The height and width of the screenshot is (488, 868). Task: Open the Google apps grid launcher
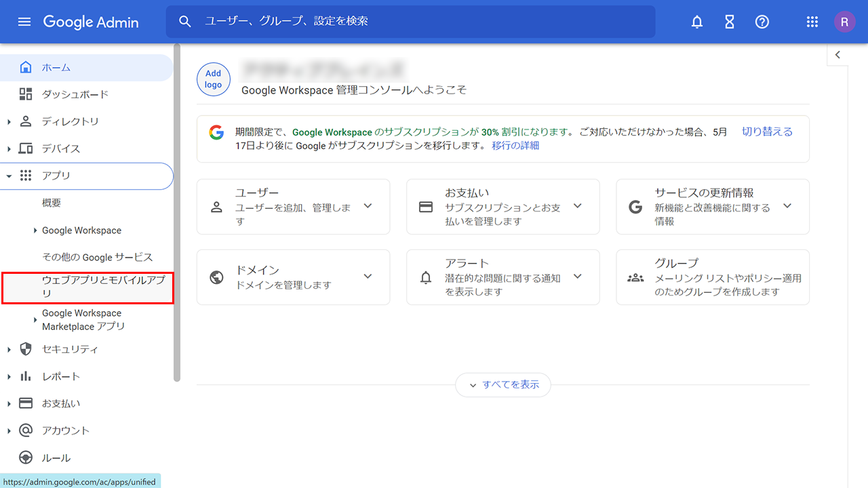point(812,22)
